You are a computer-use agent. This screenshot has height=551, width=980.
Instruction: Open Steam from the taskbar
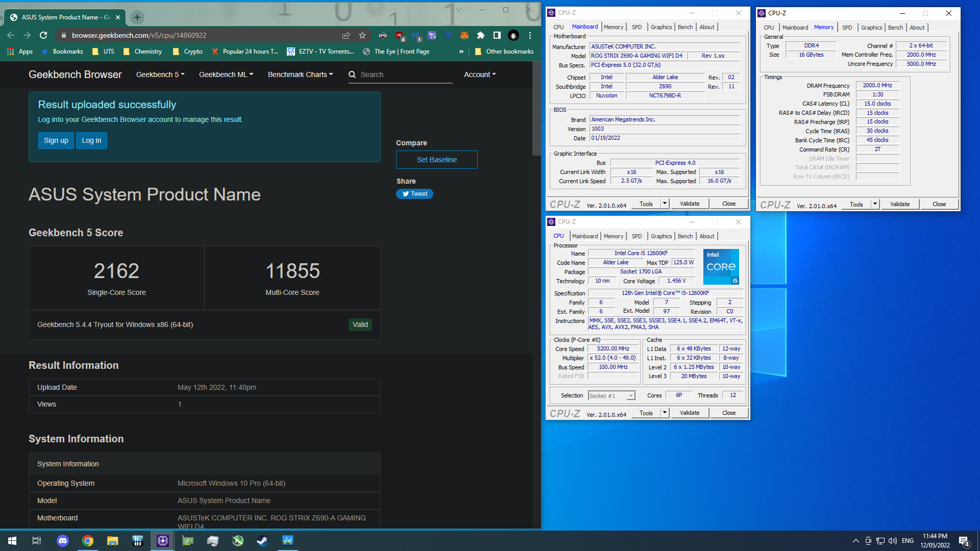(262, 541)
